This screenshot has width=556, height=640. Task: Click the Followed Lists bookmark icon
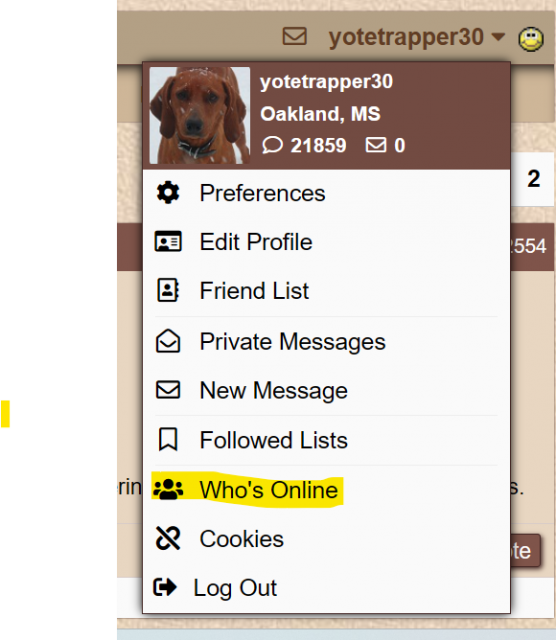coord(168,440)
